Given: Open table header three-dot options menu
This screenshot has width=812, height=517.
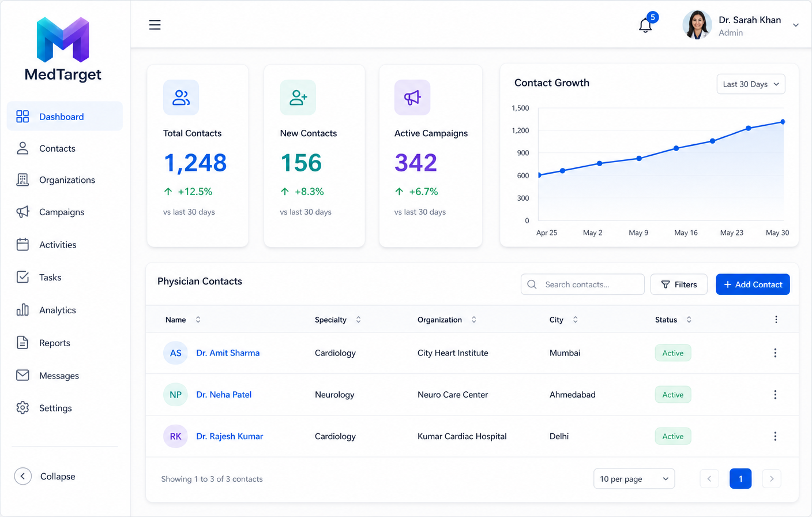Looking at the screenshot, I should point(776,320).
